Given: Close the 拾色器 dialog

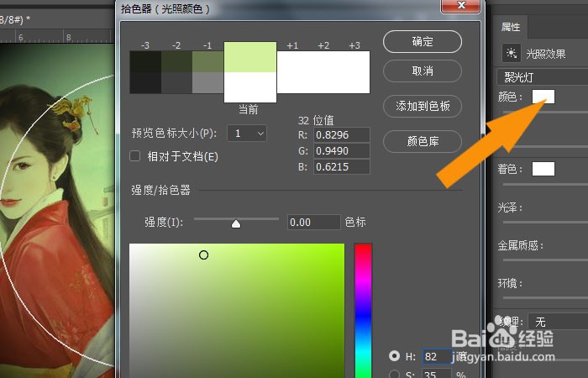Looking at the screenshot, I should (461, 5).
